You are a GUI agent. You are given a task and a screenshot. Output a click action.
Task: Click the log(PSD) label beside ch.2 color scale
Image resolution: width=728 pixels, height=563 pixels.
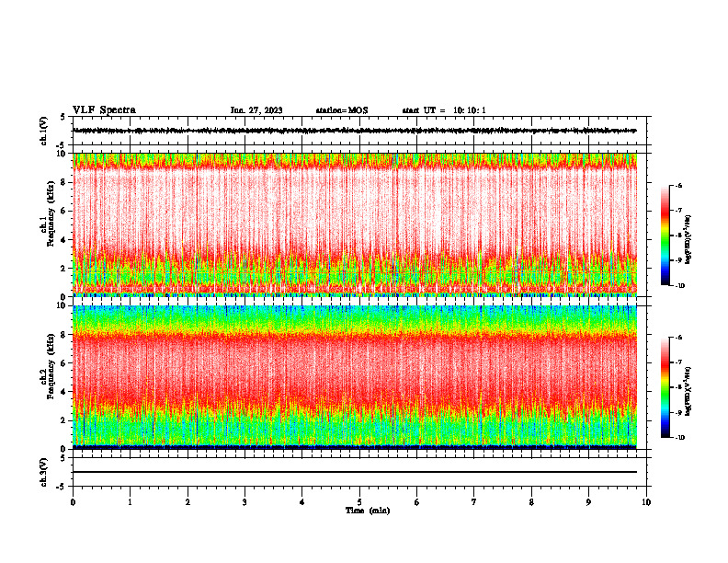tap(688, 392)
